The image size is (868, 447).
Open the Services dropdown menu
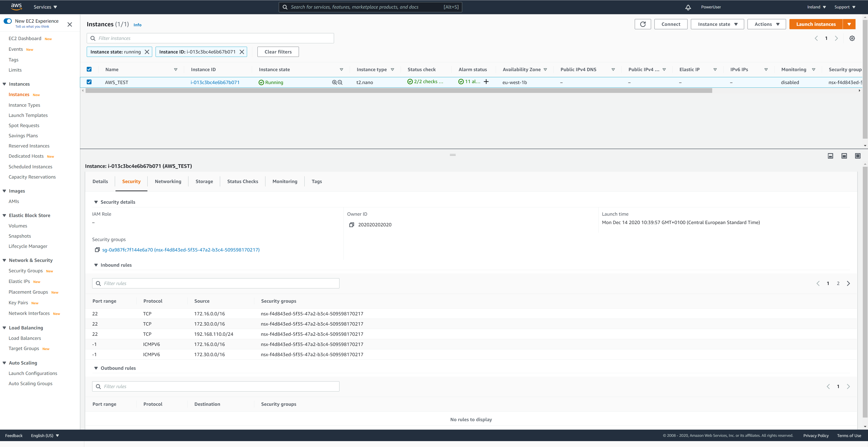pyautogui.click(x=45, y=7)
